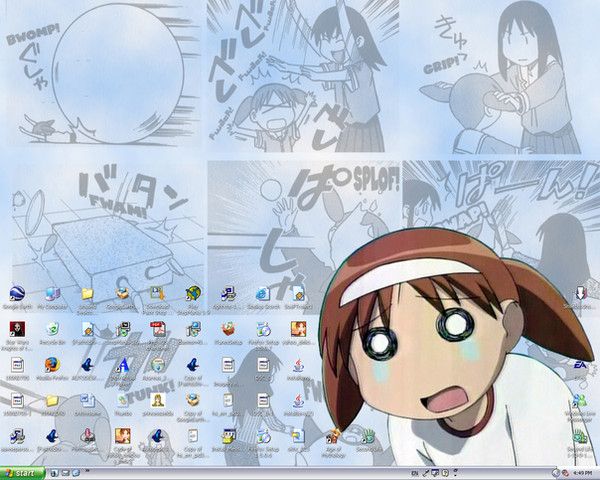The width and height of the screenshot is (600, 480).
Task: Select the blonde princess portrait icon
Action: (158, 400)
